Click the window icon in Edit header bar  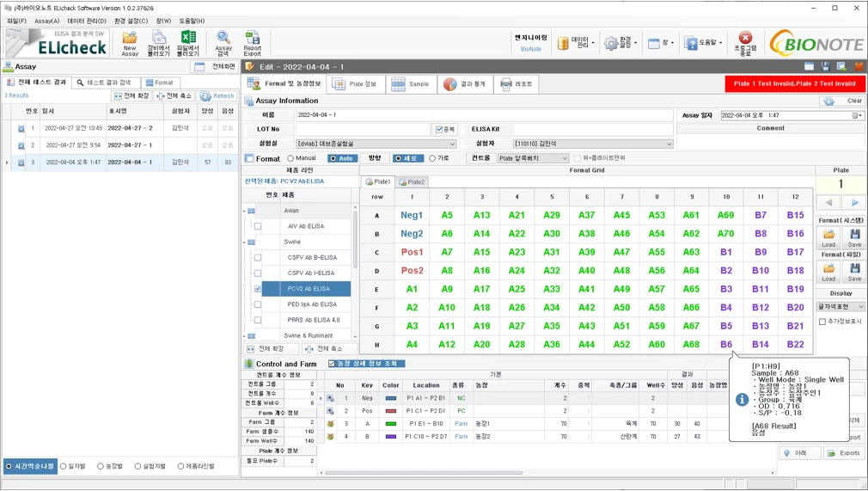tap(810, 66)
